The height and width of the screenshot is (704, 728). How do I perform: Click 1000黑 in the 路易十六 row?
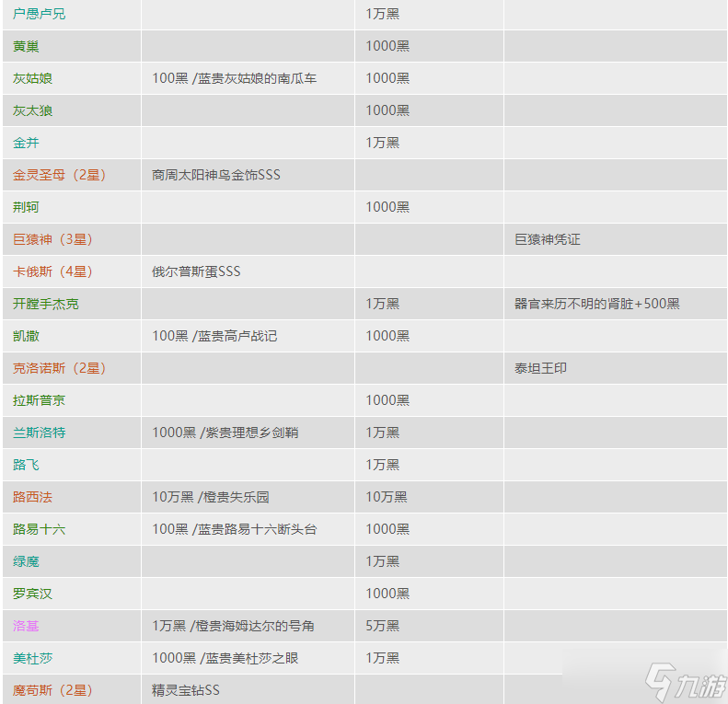[387, 529]
